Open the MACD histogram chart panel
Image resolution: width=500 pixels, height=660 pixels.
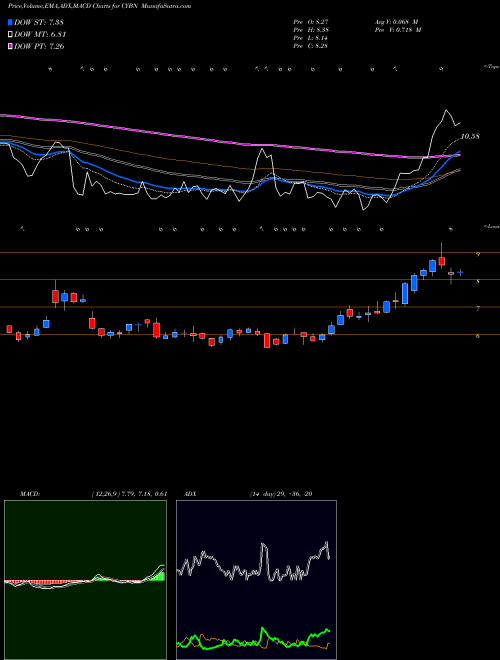click(85, 580)
